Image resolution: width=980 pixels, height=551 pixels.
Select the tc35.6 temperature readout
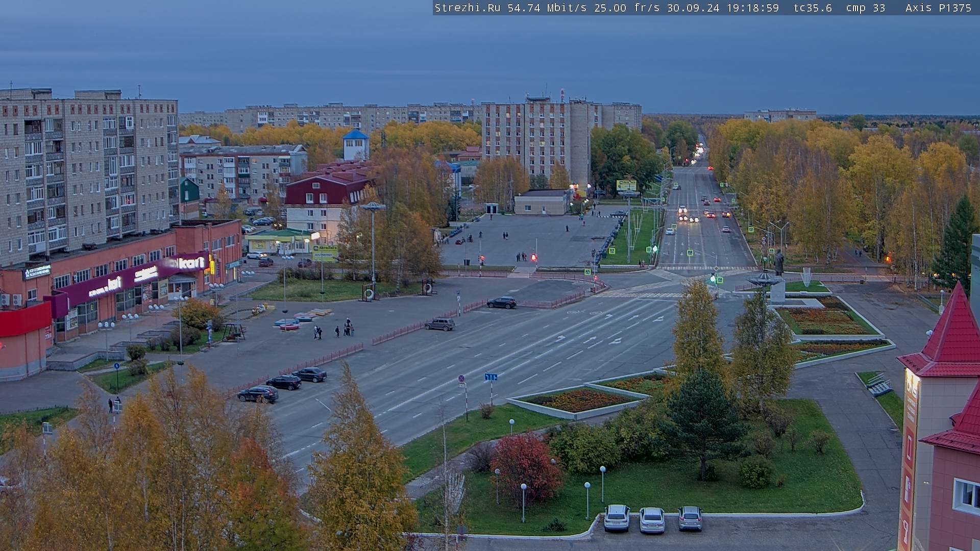pyautogui.click(x=813, y=8)
